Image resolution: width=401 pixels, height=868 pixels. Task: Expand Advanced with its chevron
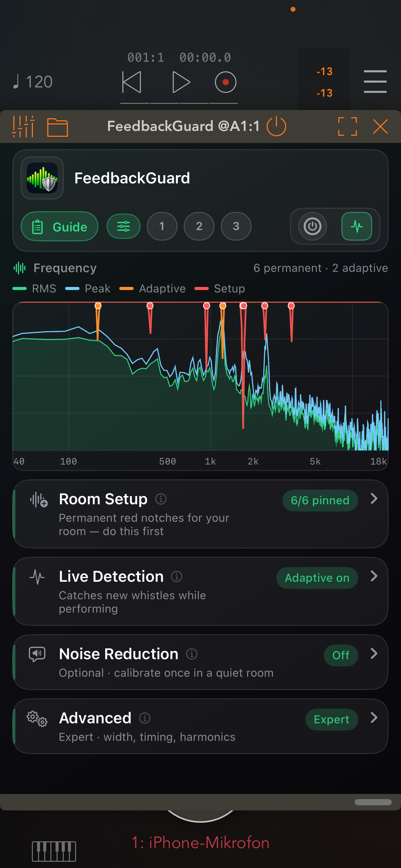point(374,718)
